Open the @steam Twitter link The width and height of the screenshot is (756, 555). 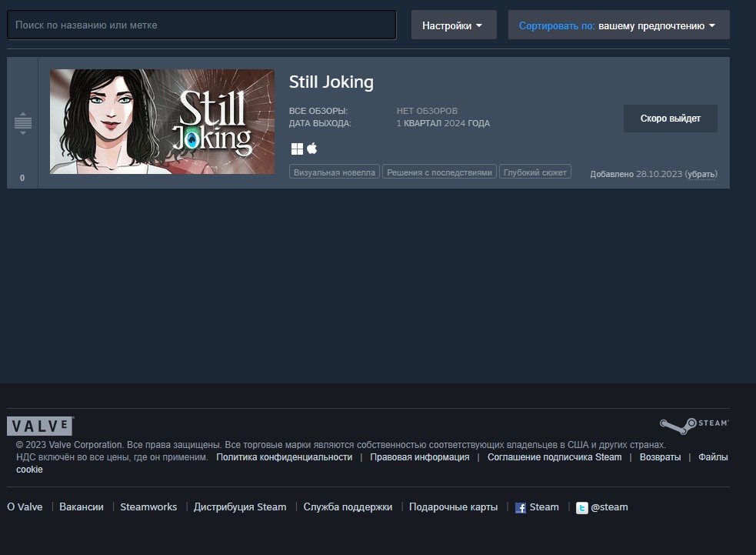click(609, 507)
